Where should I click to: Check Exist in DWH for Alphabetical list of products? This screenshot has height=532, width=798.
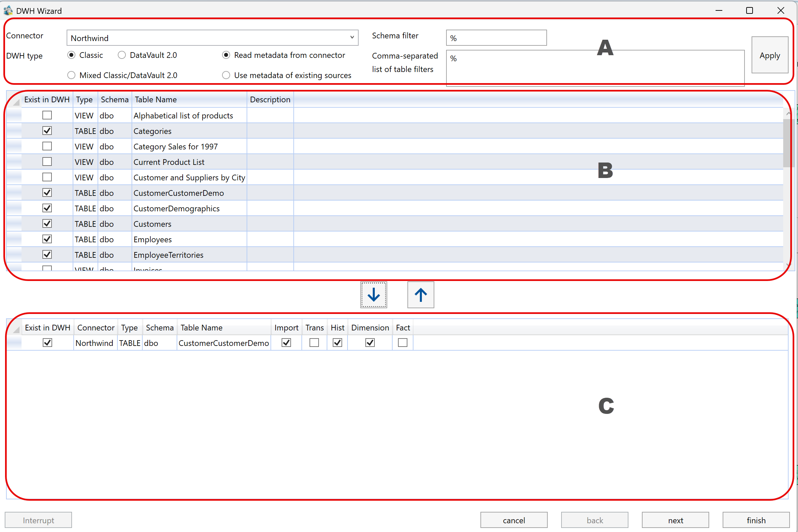tap(47, 115)
